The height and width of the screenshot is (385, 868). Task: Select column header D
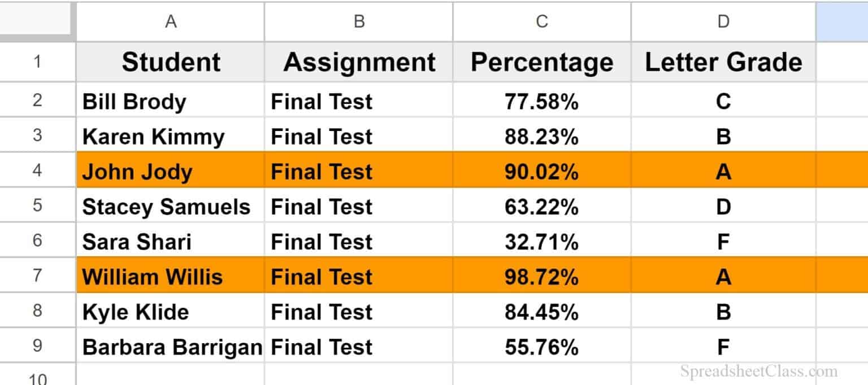coord(723,21)
